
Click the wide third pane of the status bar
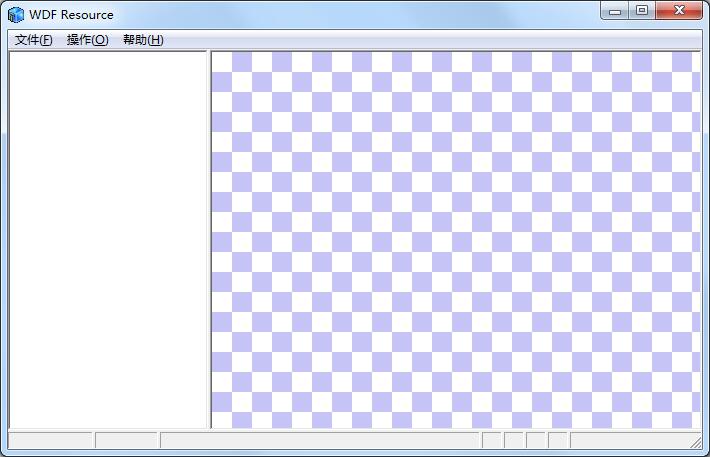tap(320, 441)
